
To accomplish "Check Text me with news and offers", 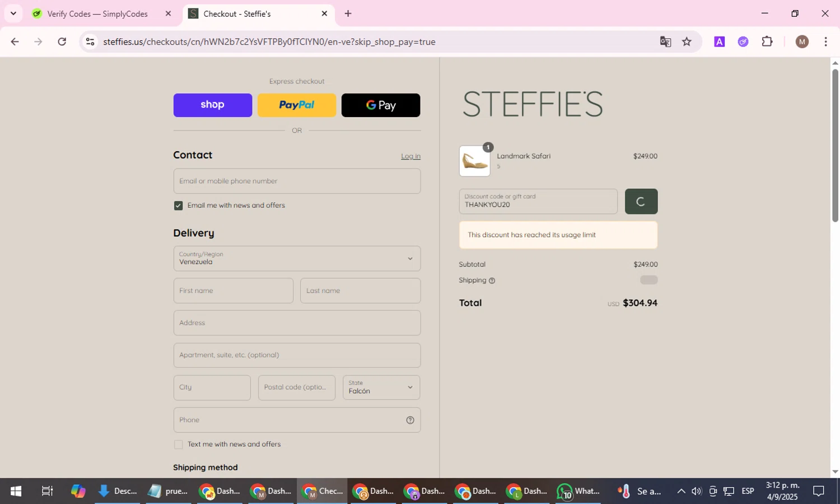I will click(178, 445).
